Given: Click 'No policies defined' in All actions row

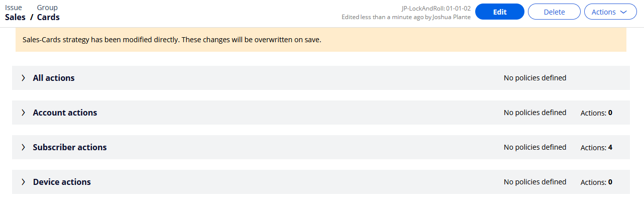Looking at the screenshot, I should (x=534, y=78).
